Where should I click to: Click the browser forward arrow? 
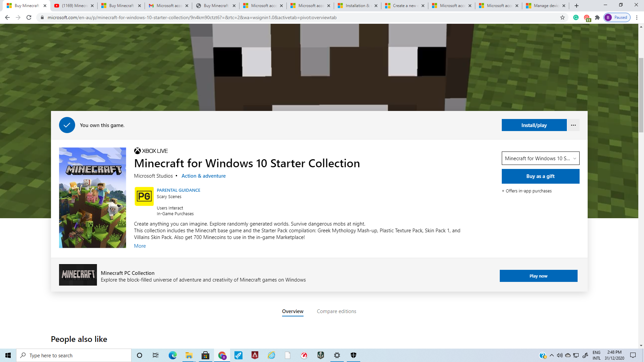[18, 17]
